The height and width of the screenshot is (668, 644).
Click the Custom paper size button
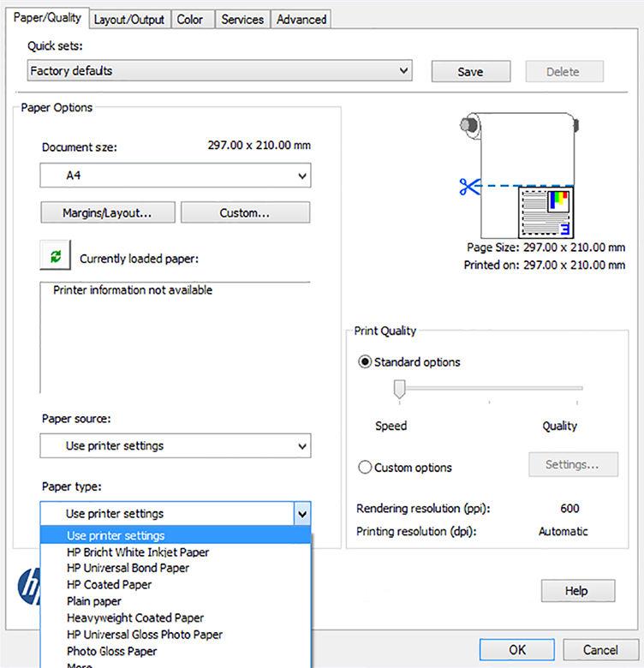pos(245,212)
